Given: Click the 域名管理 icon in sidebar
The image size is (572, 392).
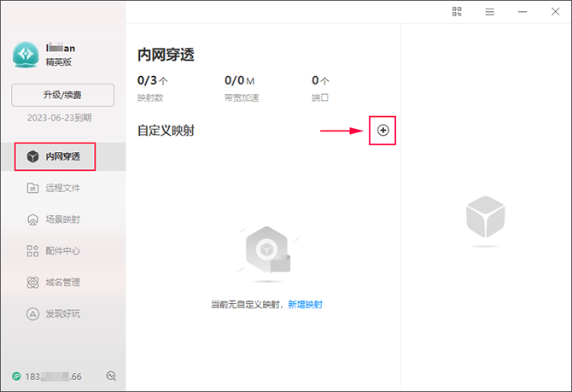Looking at the screenshot, I should 32,282.
